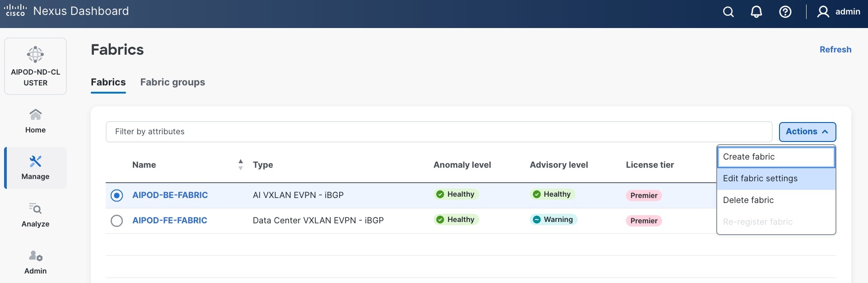Open the help question mark icon
The width and height of the screenshot is (868, 283).
[785, 12]
